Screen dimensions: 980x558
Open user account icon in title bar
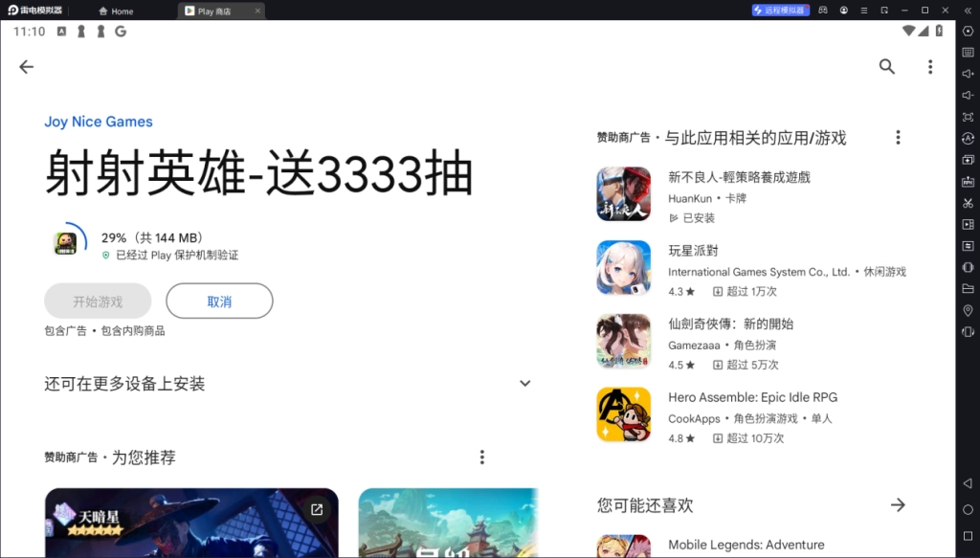click(844, 10)
